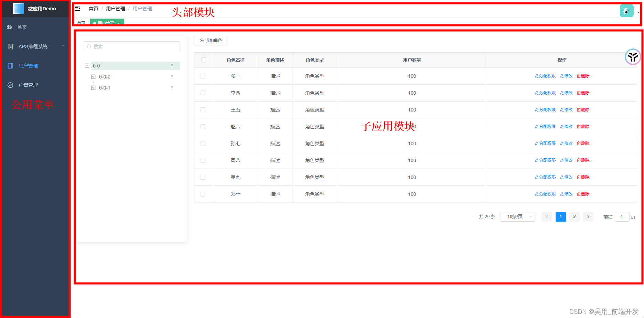
Task: Click 分配权限 for 郑十
Action: (545, 194)
